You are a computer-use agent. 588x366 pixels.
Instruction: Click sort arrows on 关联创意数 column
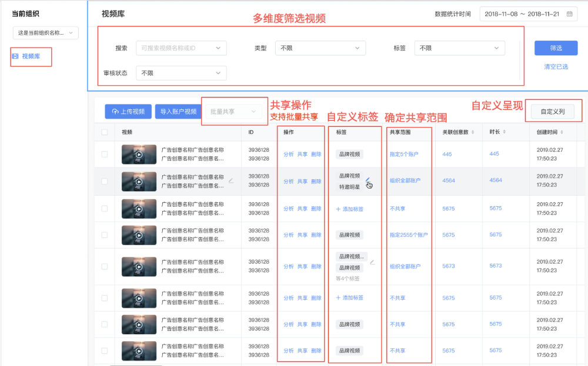473,132
